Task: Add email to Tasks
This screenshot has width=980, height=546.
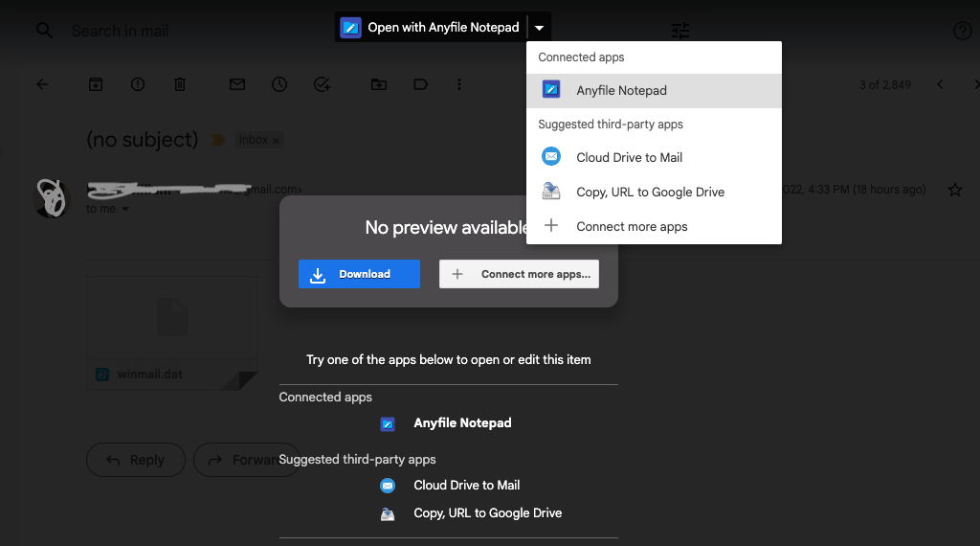Action: point(322,84)
